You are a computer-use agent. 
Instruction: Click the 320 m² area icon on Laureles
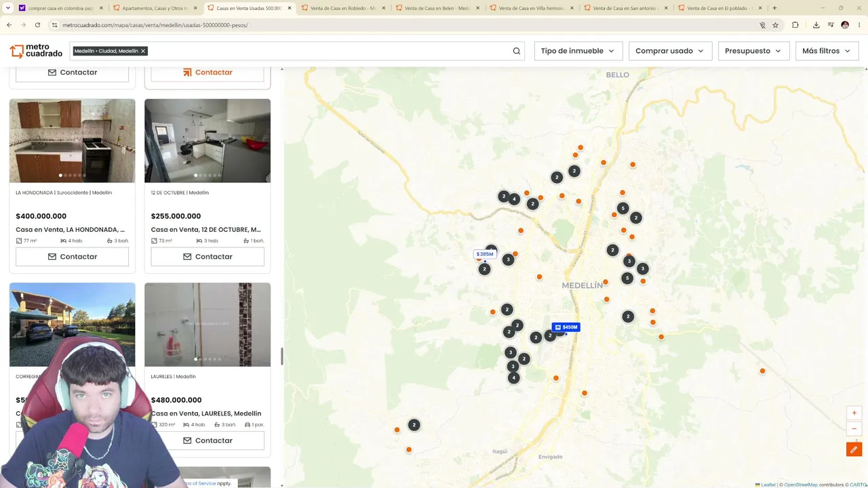(155, 425)
